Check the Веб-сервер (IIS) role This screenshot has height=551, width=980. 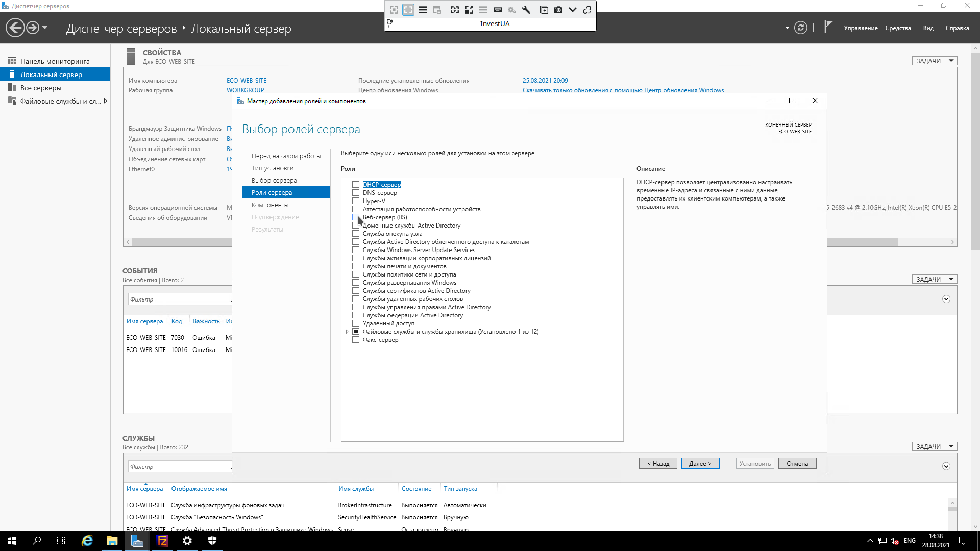tap(356, 217)
